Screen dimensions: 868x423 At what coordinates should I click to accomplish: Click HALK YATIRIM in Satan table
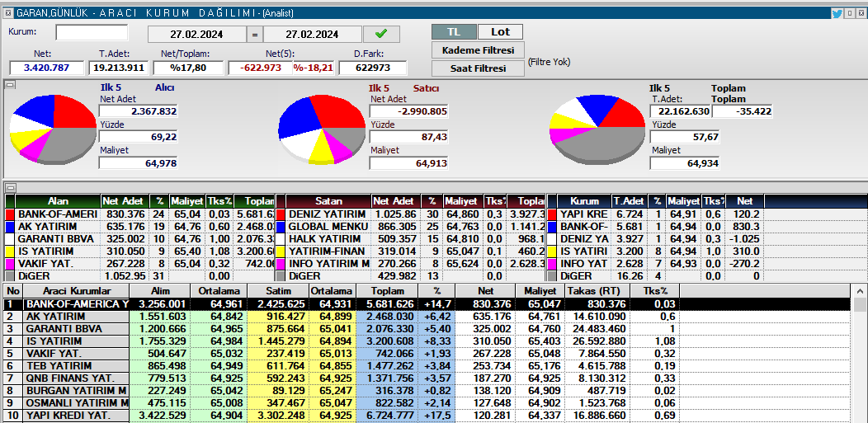pyautogui.click(x=323, y=239)
